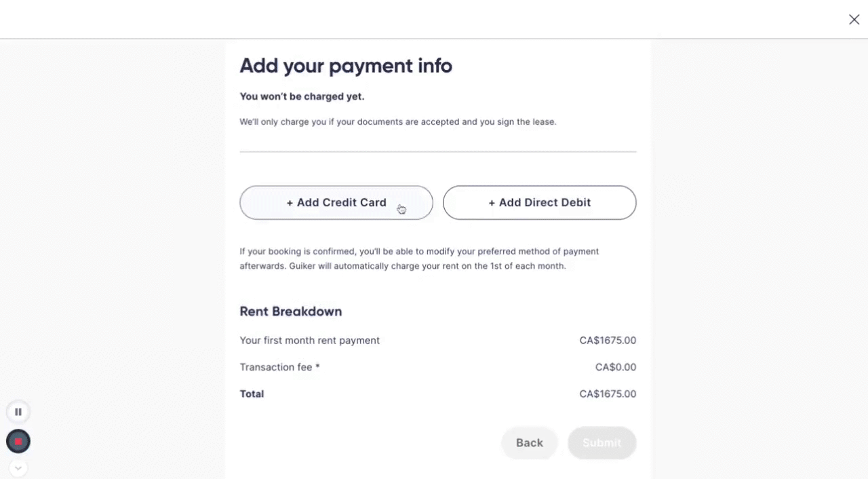Viewport: 868px width, 479px height.
Task: Click "Guiker will automatically charge your rent" sentence
Action: pos(427,266)
